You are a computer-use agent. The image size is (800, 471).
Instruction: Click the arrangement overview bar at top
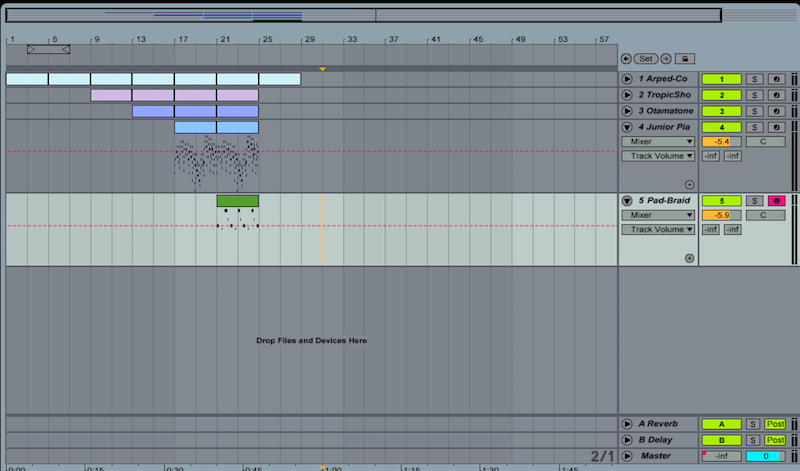(363, 15)
